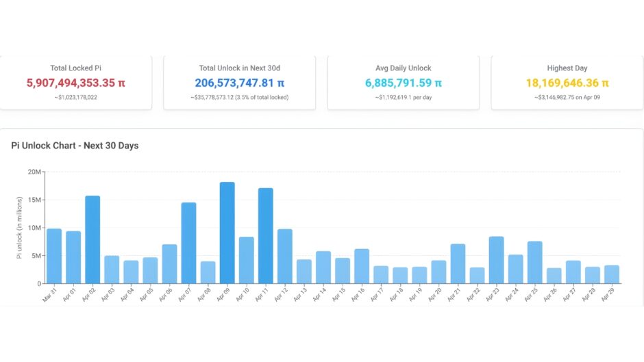Image resolution: width=644 pixels, height=362 pixels.
Task: Select the Apr 07 bar in chart
Action: (188, 243)
